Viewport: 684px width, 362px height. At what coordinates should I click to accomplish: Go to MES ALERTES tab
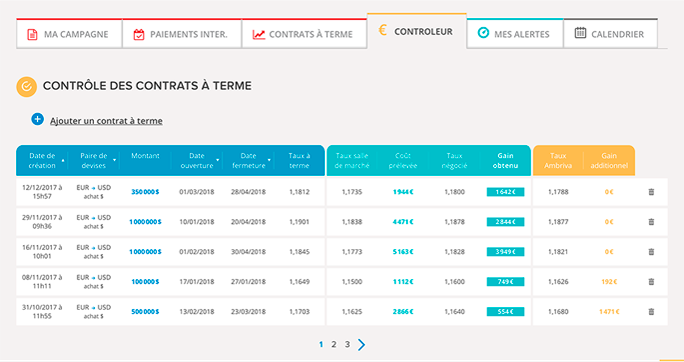pos(515,34)
